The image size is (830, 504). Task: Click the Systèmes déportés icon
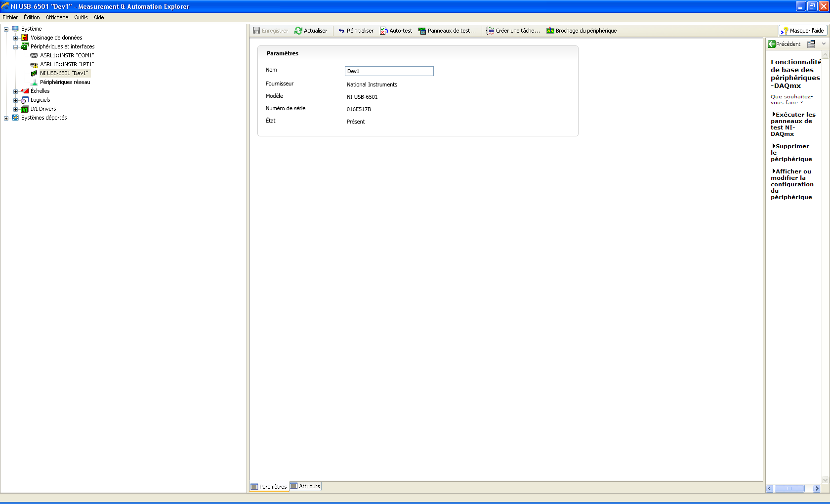click(15, 118)
